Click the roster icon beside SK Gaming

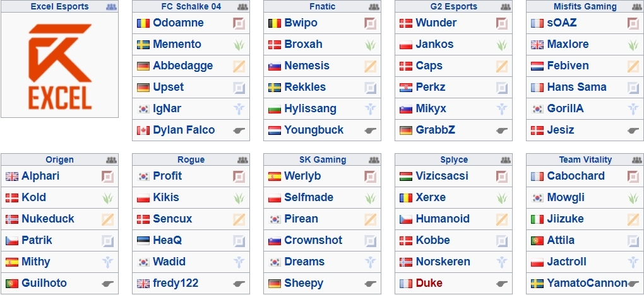coord(374,160)
